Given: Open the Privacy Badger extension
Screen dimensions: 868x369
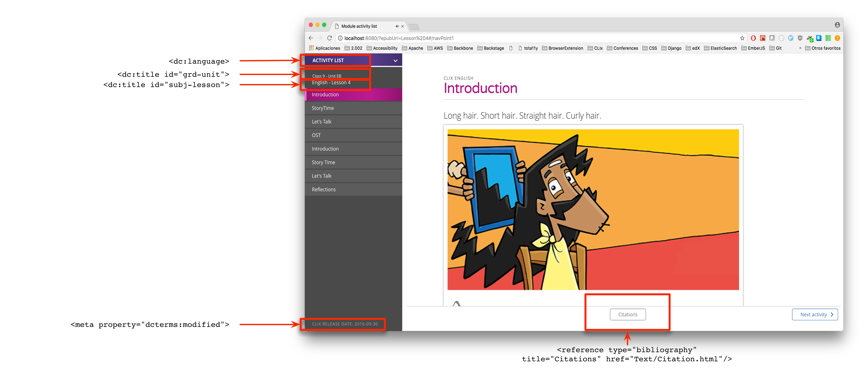Looking at the screenshot, I should click(x=809, y=38).
